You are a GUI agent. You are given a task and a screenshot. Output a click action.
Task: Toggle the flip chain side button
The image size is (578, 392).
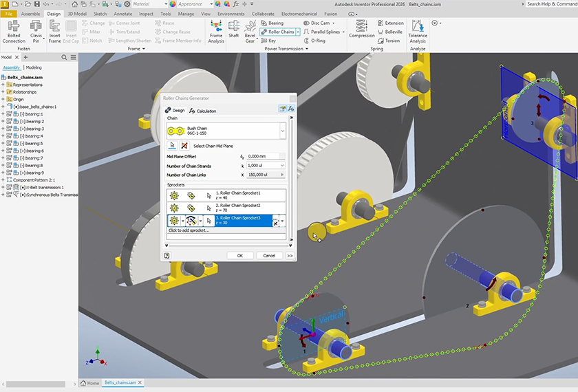pyautogui.click(x=184, y=146)
